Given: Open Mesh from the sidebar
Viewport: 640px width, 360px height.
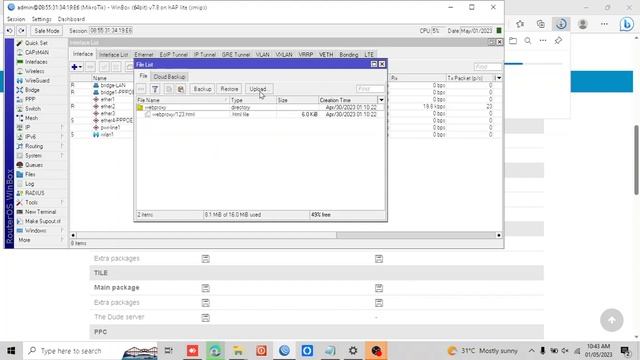Looking at the screenshot, I should point(31,118).
